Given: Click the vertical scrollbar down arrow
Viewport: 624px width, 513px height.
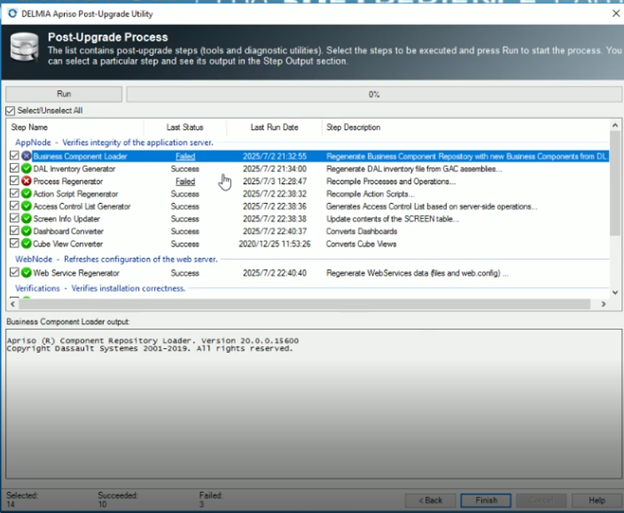Looking at the screenshot, I should (x=615, y=293).
